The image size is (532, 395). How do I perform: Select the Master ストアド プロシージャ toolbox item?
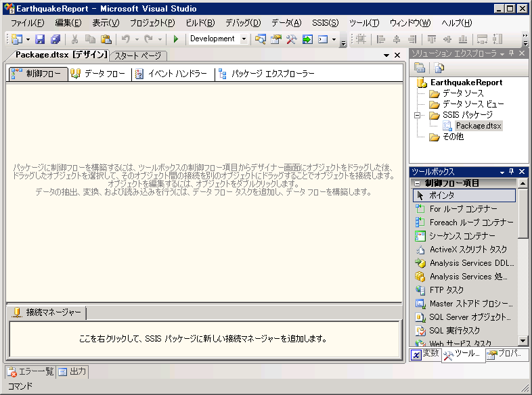point(464,304)
